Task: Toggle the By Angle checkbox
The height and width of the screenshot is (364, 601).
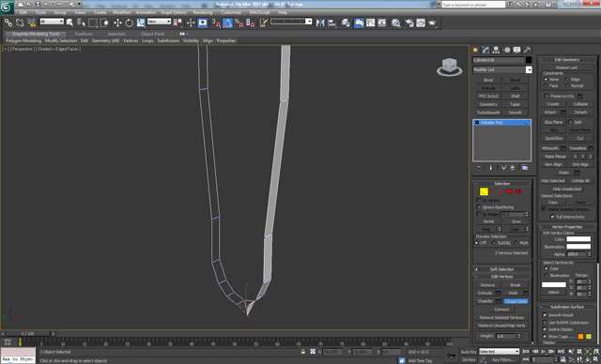Action: [479, 214]
